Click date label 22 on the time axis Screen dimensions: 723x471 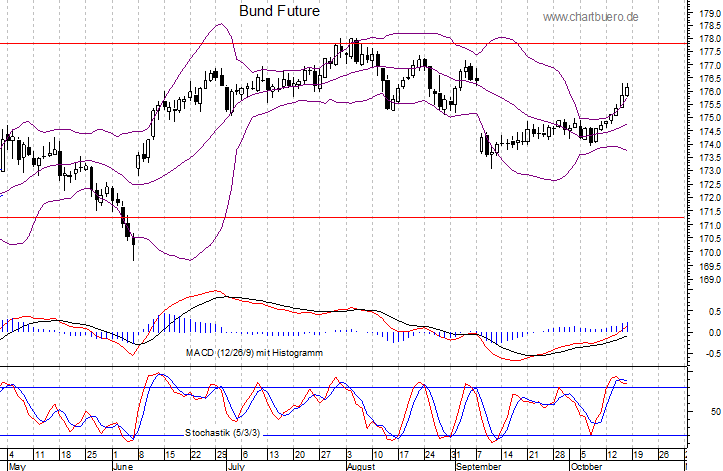tap(196, 455)
